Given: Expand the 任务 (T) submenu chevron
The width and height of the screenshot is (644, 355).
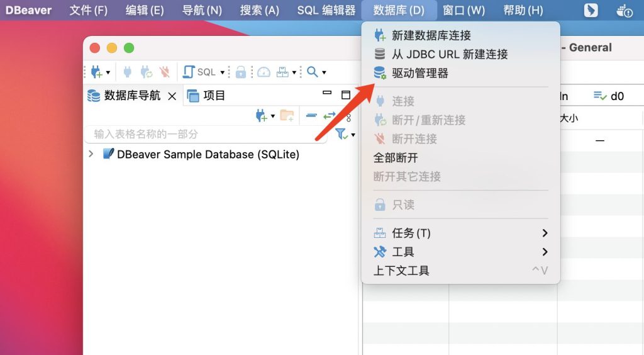Looking at the screenshot, I should tap(545, 233).
